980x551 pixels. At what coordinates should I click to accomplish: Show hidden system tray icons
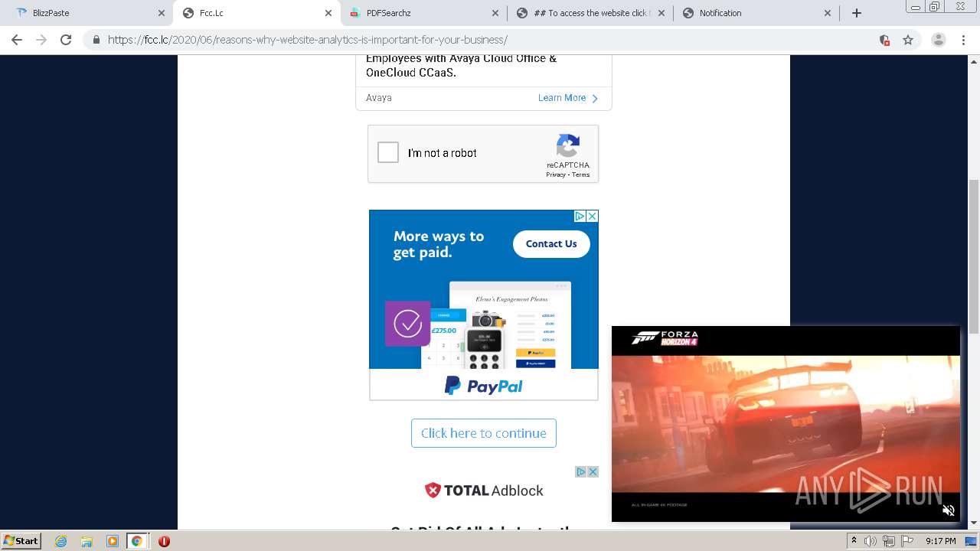[x=854, y=541]
